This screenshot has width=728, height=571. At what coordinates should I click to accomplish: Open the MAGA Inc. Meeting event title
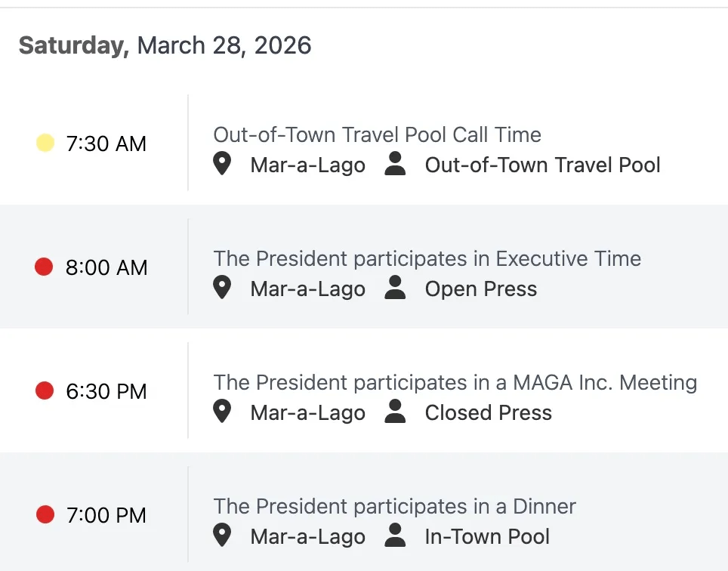(455, 382)
